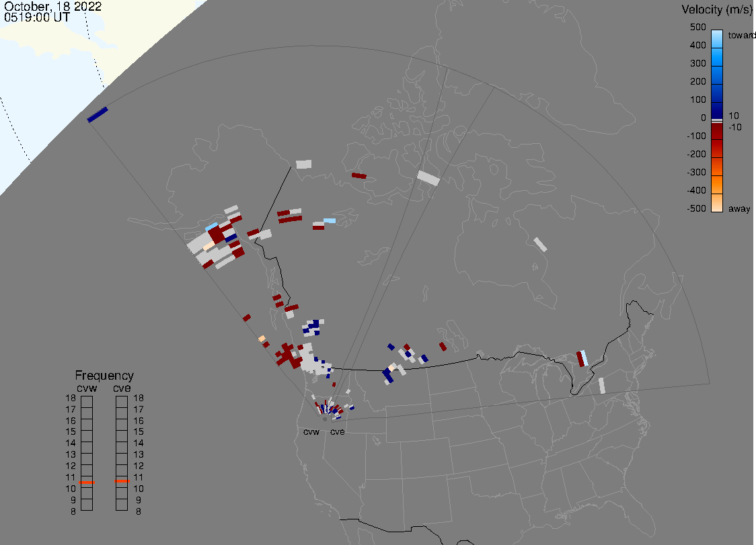This screenshot has height=545, width=756.
Task: Click the "500" velocity scale value
Action: [x=697, y=27]
